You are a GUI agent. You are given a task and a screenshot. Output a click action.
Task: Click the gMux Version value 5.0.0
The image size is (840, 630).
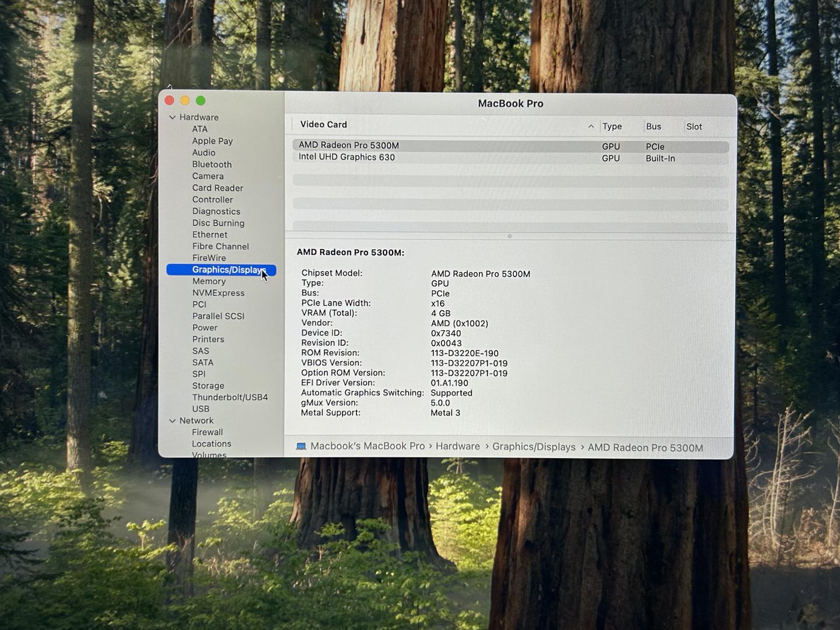(x=440, y=402)
